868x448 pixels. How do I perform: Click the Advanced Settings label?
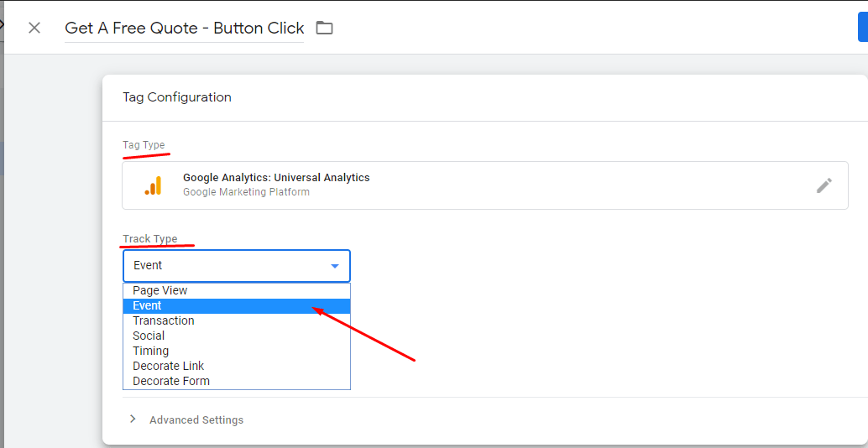pyautogui.click(x=196, y=419)
